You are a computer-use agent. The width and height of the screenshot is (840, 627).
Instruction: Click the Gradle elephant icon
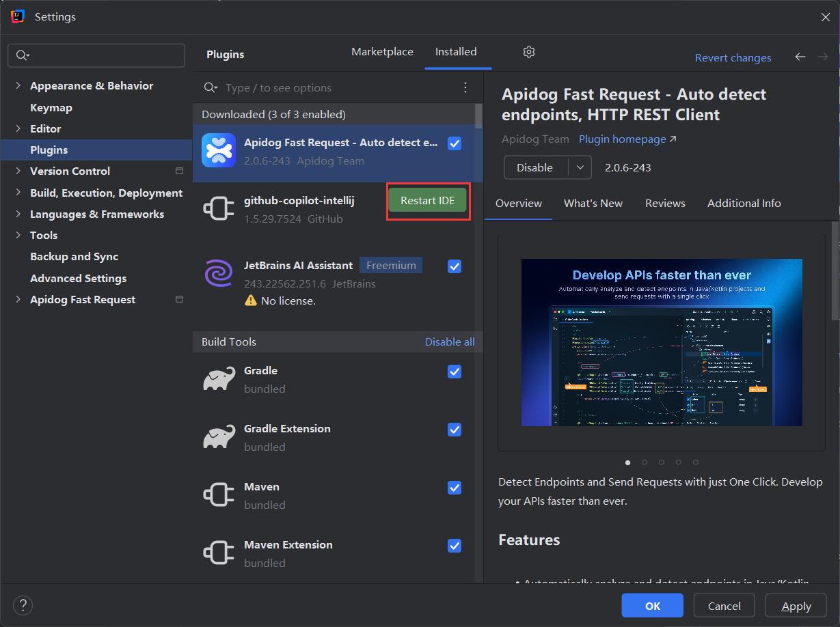point(219,379)
